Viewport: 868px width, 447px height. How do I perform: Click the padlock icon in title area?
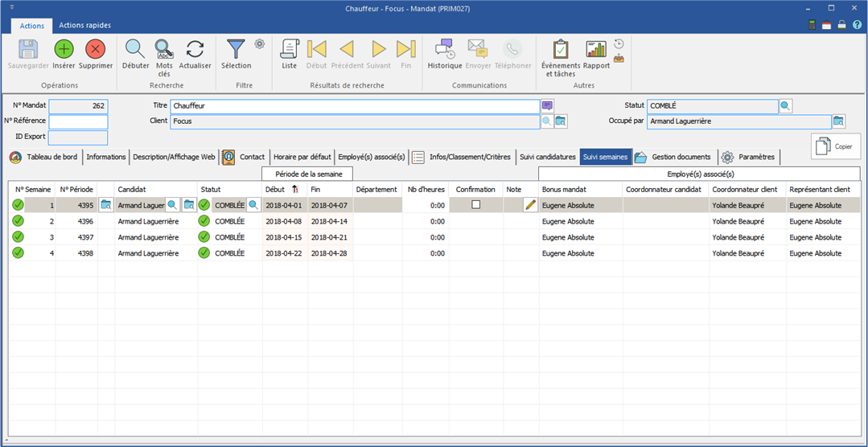pyautogui.click(x=841, y=25)
